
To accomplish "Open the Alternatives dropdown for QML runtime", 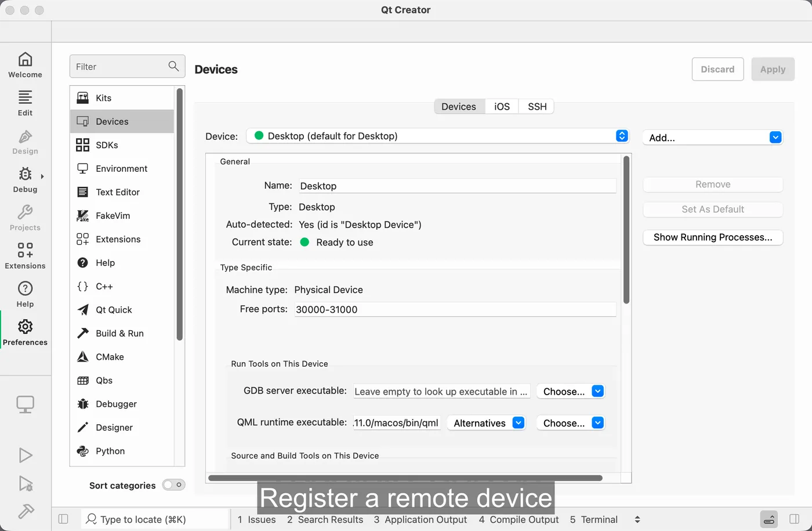I will 487,423.
